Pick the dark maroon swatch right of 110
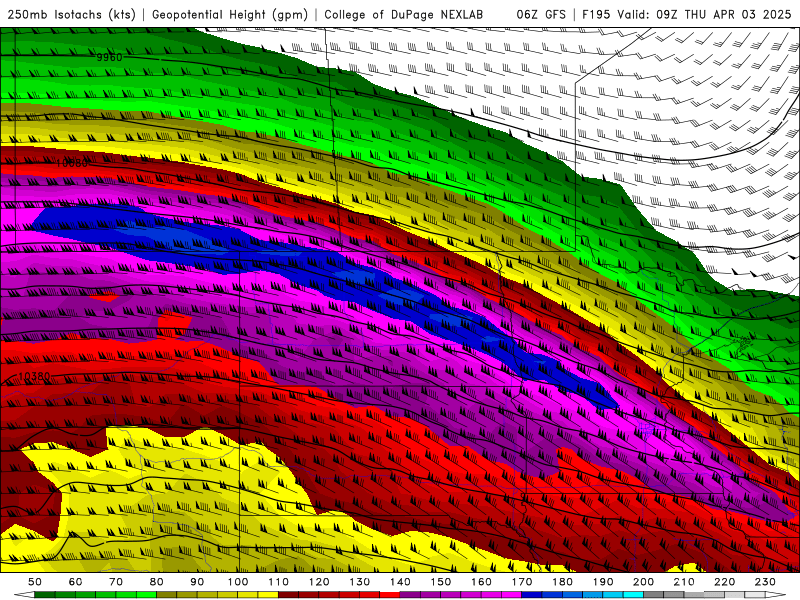Viewport: 800px width, 600px height. click(x=288, y=595)
